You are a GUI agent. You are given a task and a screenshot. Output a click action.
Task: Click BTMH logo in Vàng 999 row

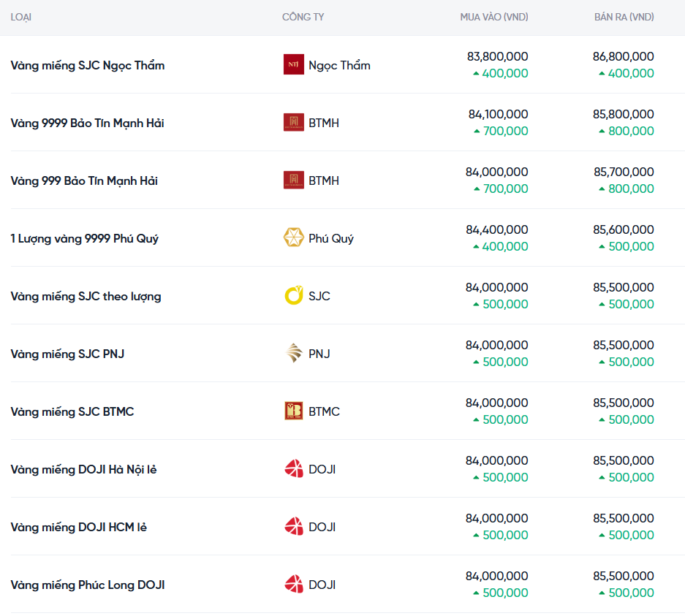pos(293,180)
